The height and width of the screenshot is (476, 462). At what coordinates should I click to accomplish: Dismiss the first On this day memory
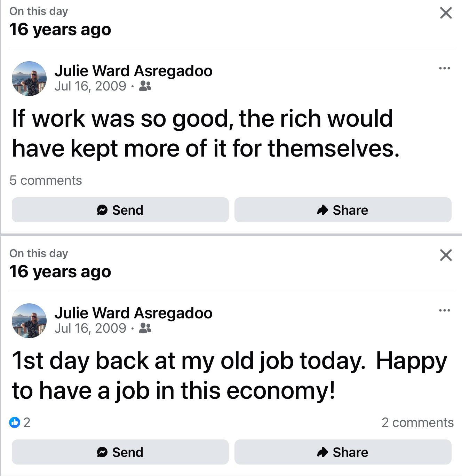point(446,13)
